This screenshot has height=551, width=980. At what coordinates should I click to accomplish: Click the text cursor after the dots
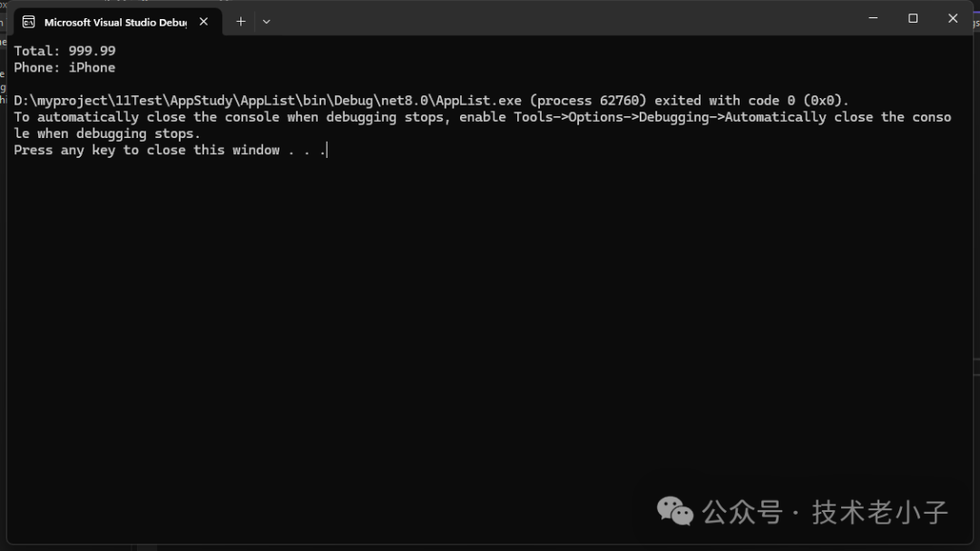click(x=326, y=150)
